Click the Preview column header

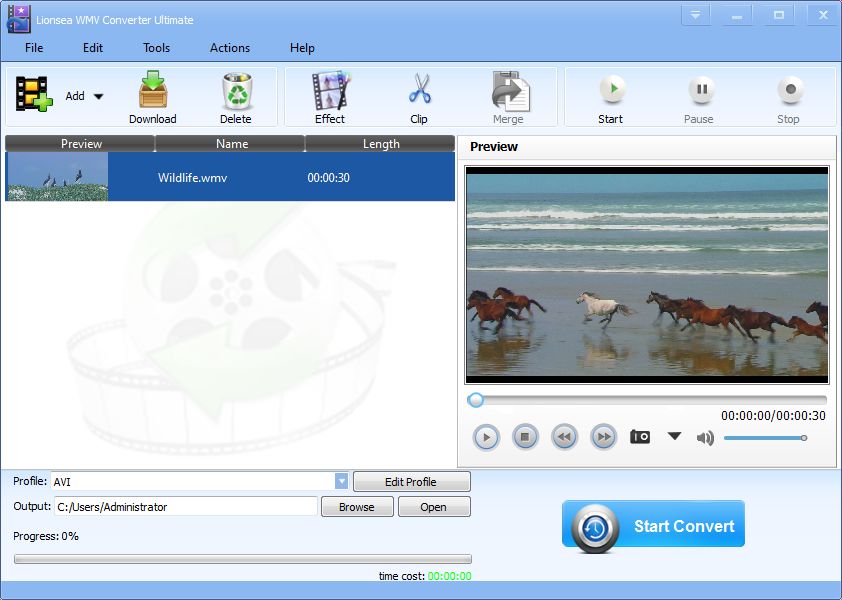click(81, 143)
